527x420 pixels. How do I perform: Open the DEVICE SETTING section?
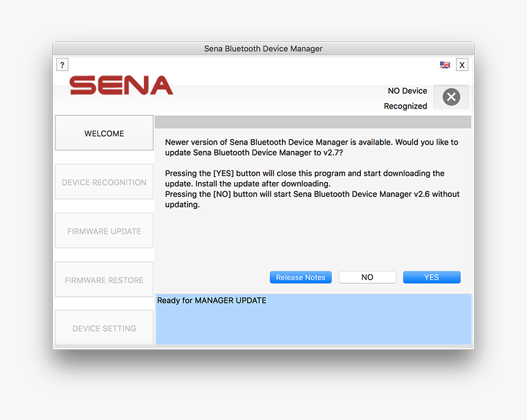(104, 327)
